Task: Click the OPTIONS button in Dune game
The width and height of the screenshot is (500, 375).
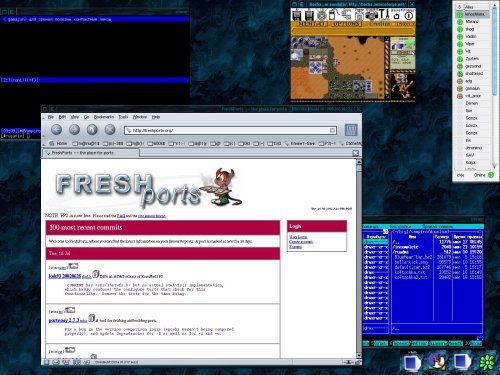Action: pyautogui.click(x=346, y=24)
